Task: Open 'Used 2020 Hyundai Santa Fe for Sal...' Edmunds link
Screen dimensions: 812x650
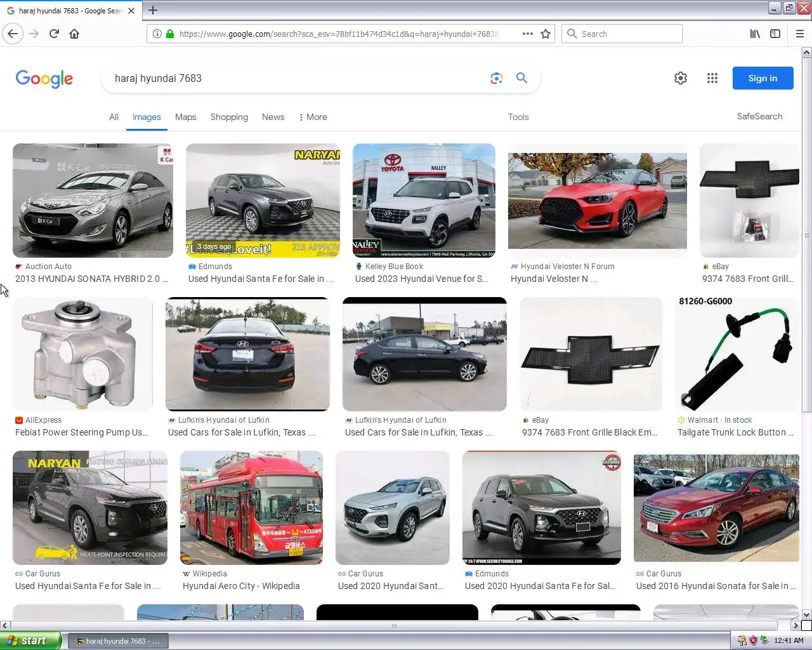Action: pos(540,586)
